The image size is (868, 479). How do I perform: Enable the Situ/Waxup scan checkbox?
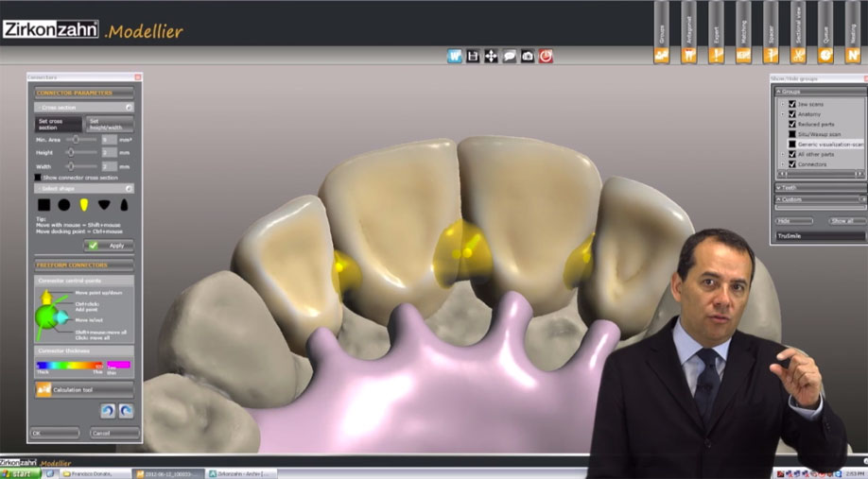coord(792,134)
